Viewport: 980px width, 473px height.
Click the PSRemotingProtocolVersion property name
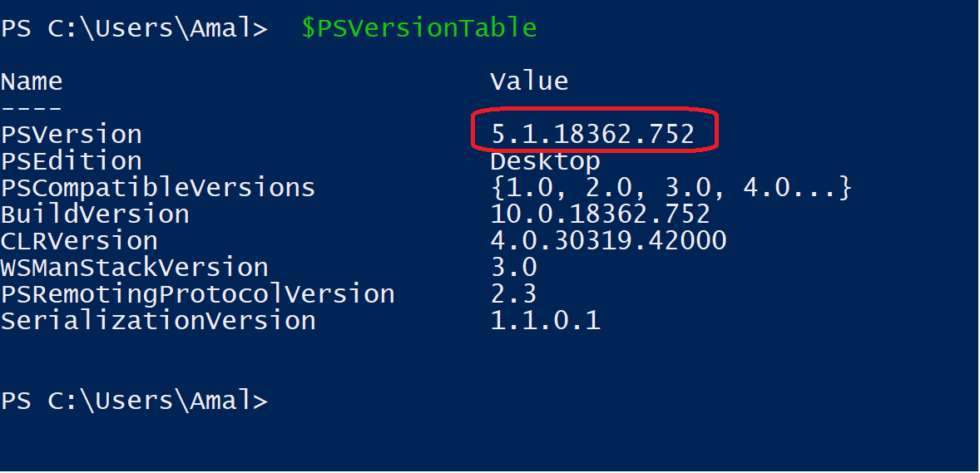[198, 294]
